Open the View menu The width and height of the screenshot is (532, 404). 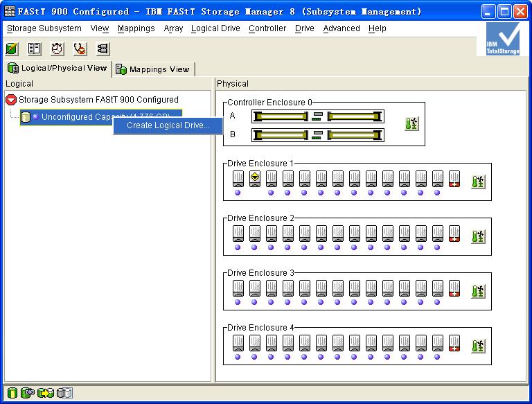point(100,28)
